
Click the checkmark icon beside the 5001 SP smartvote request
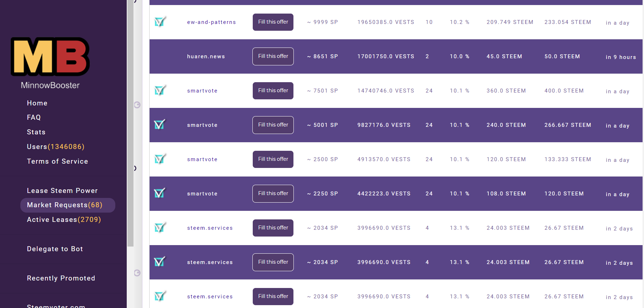pyautogui.click(x=160, y=125)
